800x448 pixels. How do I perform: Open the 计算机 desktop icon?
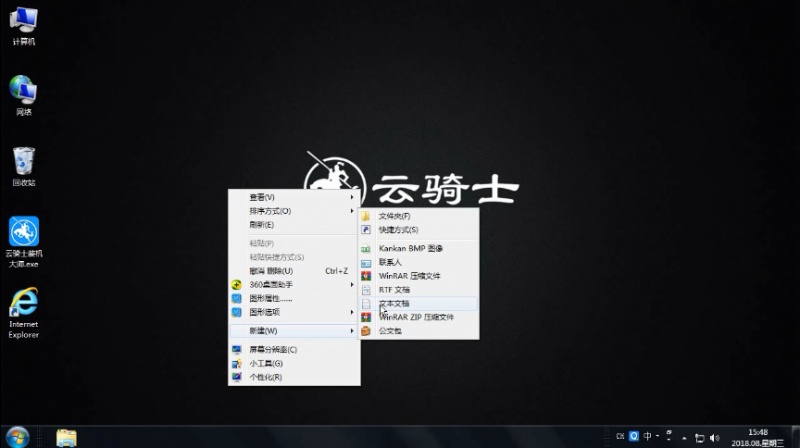tap(23, 27)
